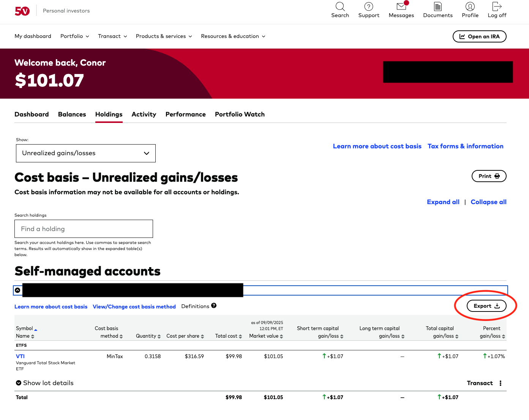Sort by Percent gain/loss

[x=493, y=332]
